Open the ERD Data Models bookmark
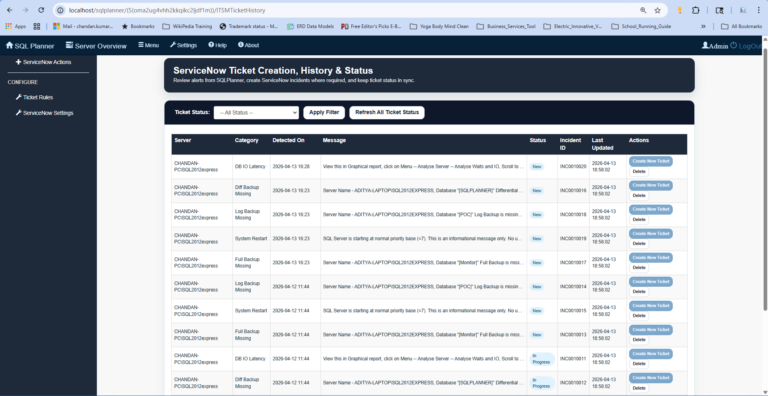Viewport: 768px width, 396px height. (311, 26)
